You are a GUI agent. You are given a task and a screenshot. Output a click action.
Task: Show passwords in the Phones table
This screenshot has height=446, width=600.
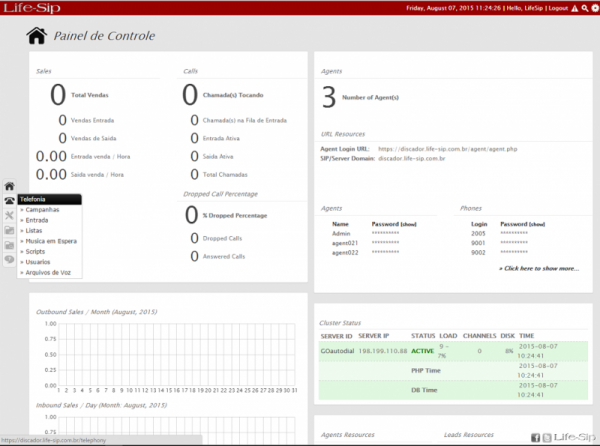tap(537, 224)
